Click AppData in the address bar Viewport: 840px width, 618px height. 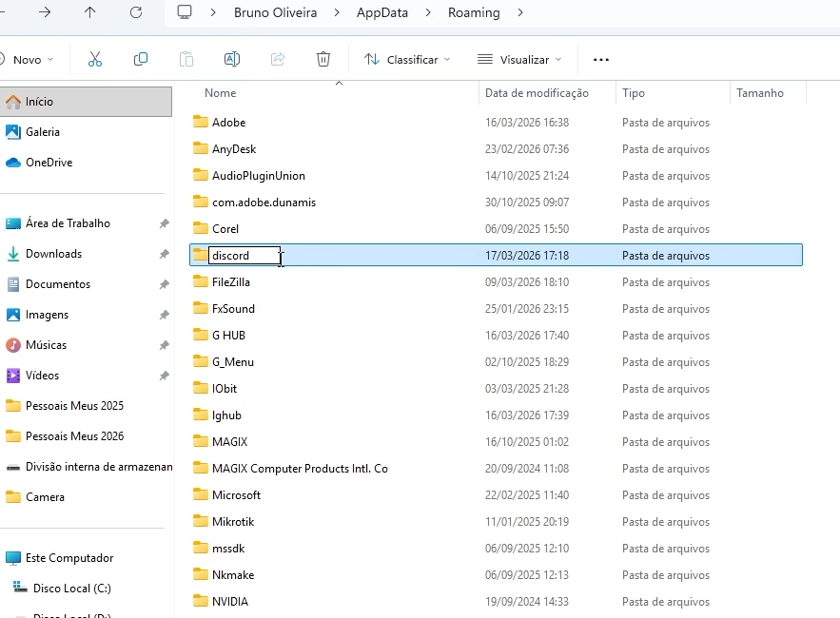(382, 12)
